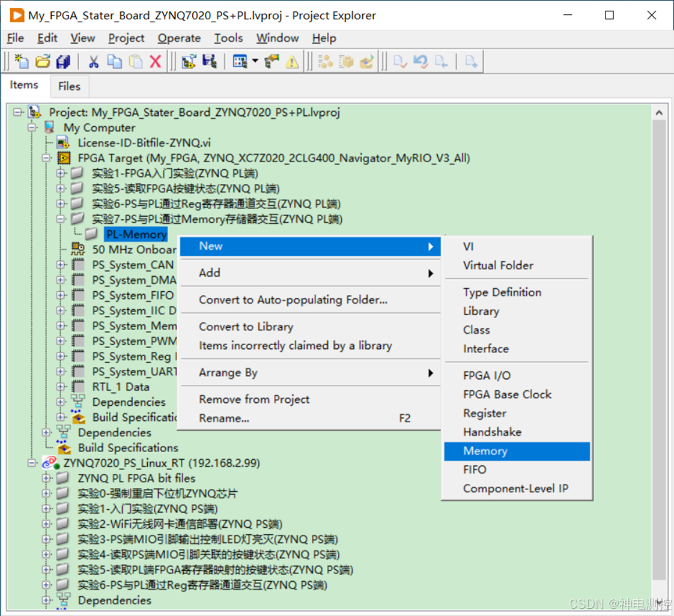Open the Project menu
Viewport: 674px width, 616px height.
point(126,38)
